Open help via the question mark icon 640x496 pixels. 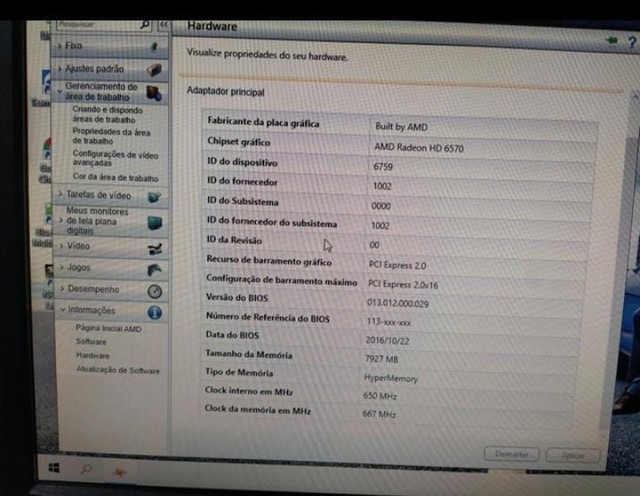coord(632,42)
